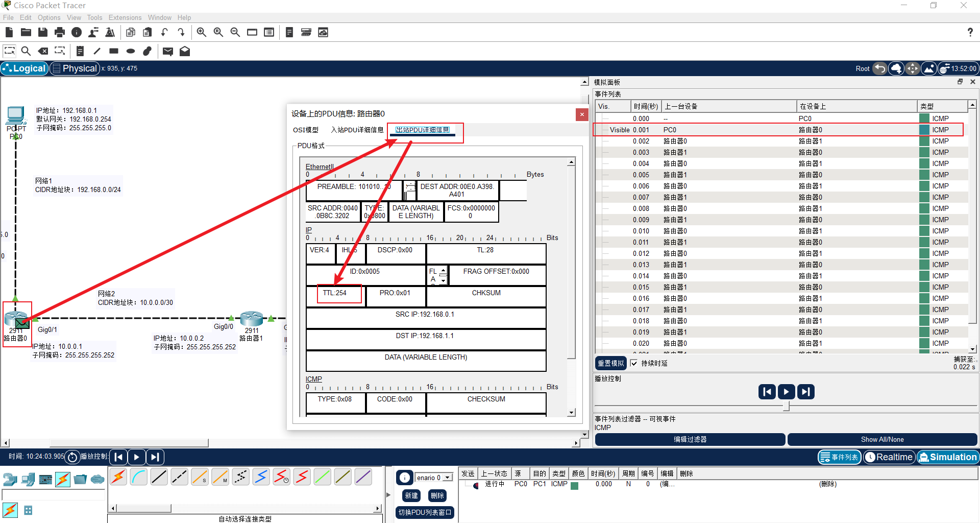Switch to Realtime mode
Screen dimensions: 980x523
tap(889, 457)
